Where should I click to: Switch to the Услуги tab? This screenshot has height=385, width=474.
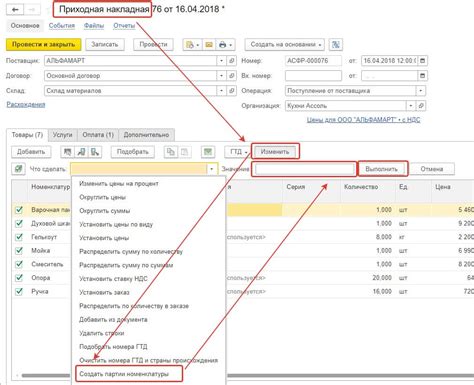pos(62,135)
